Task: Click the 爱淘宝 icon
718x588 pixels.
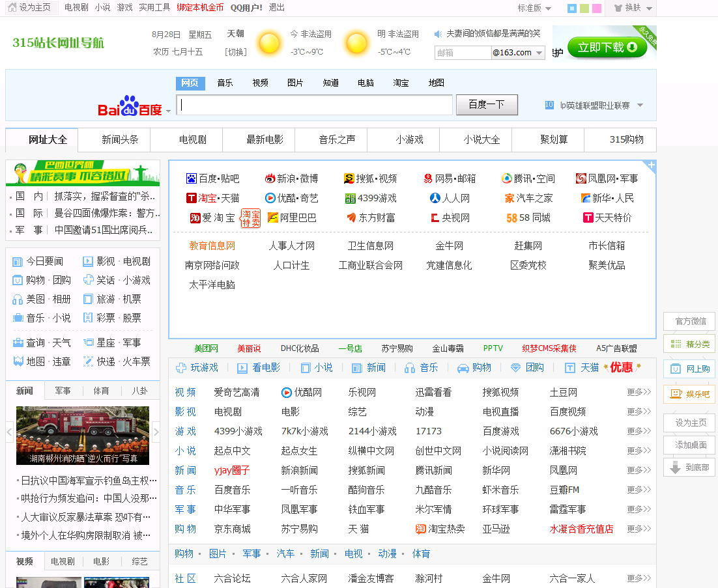Action: coord(195,217)
